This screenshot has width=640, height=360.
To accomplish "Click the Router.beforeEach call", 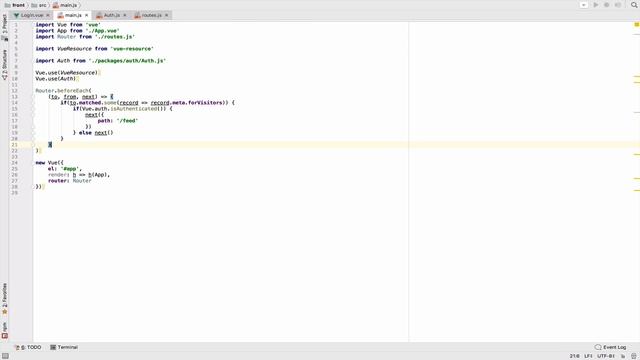I will point(63,91).
